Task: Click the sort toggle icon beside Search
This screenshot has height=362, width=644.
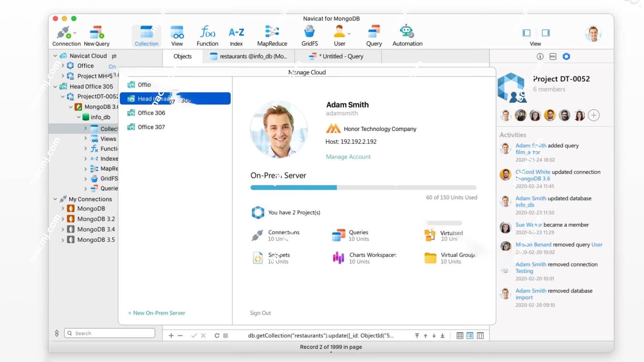Action: [57, 333]
